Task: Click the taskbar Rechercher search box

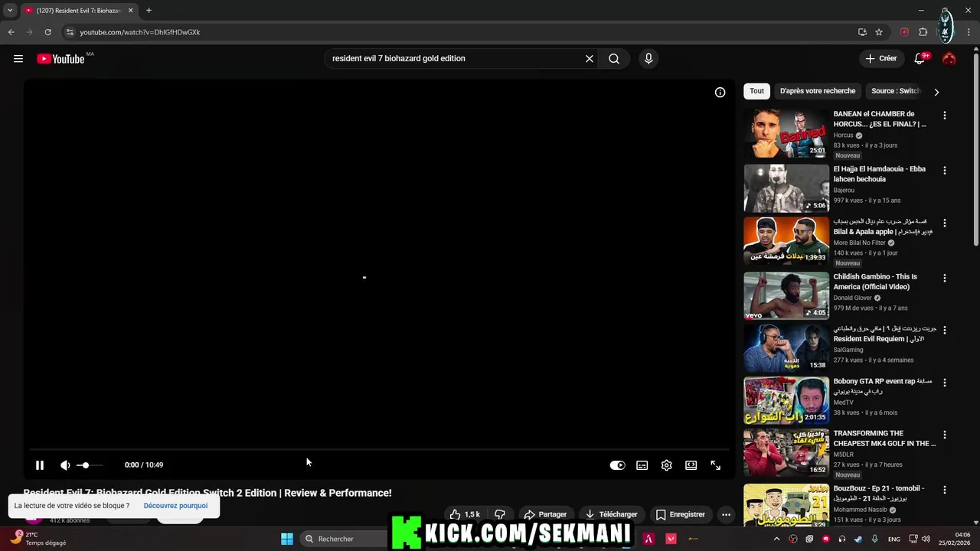Action: click(x=343, y=539)
